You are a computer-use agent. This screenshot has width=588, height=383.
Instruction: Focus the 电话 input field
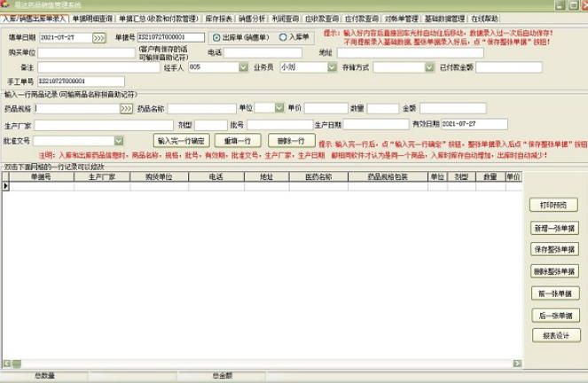[263, 52]
